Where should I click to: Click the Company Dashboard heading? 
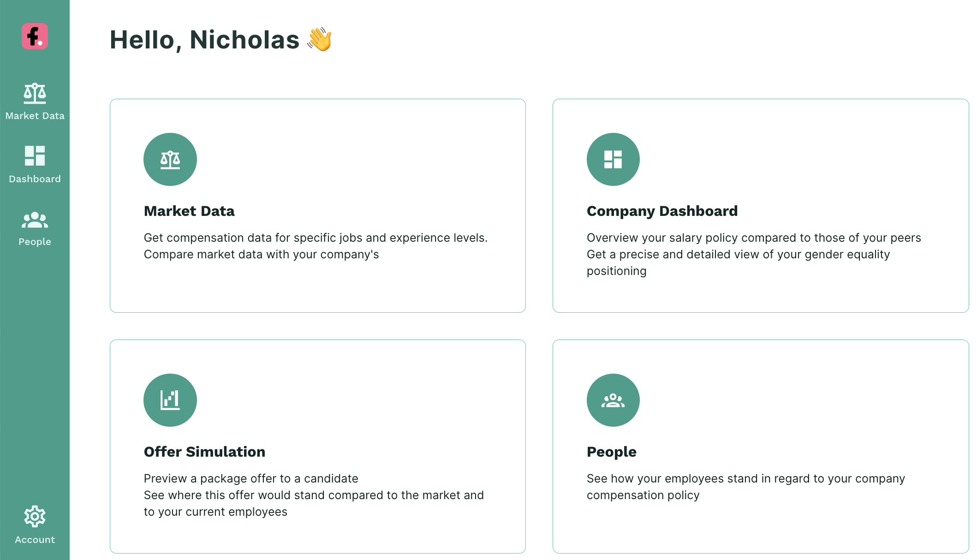[662, 211]
